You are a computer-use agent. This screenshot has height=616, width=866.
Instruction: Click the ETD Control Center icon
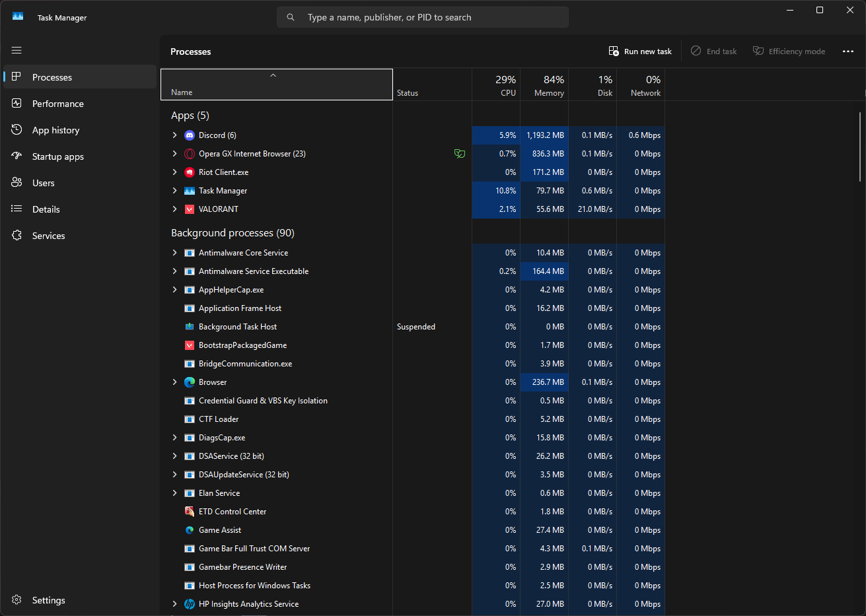[x=190, y=512]
